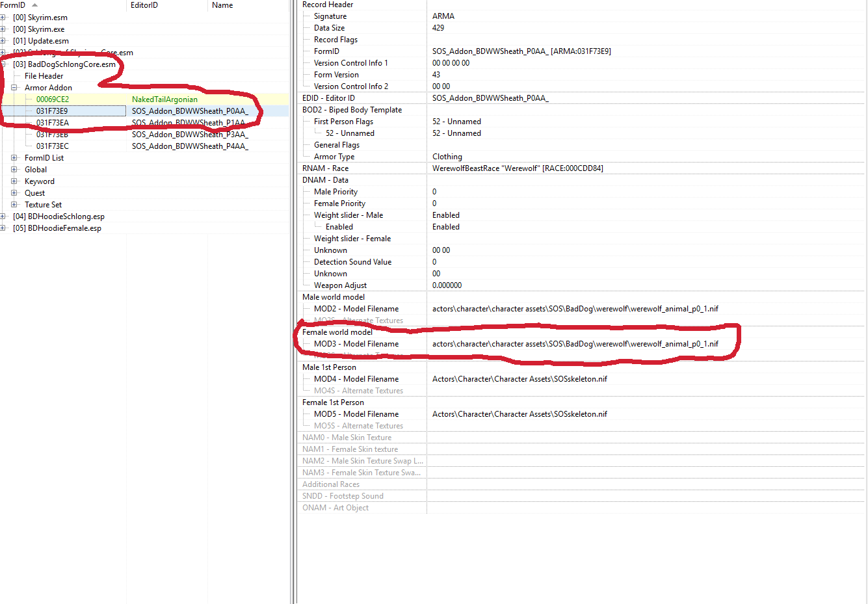Expand the [00] Skyrim.esm plugin node

pyautogui.click(x=3, y=18)
